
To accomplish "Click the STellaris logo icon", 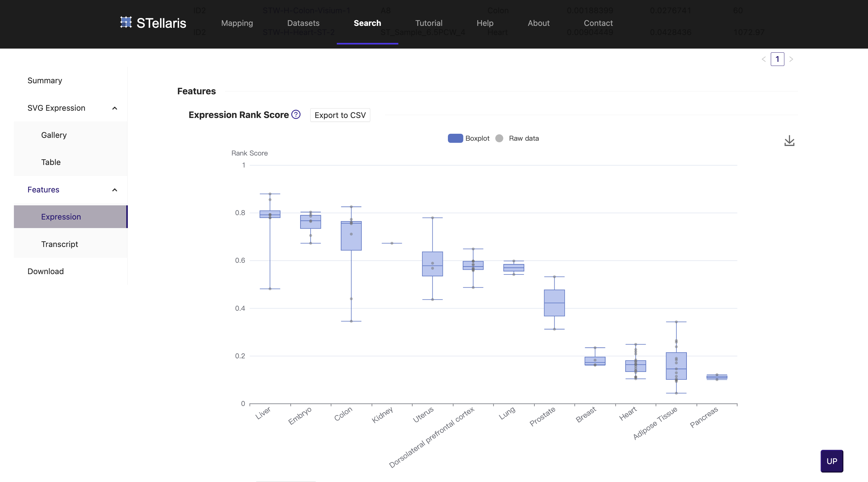I will click(125, 23).
